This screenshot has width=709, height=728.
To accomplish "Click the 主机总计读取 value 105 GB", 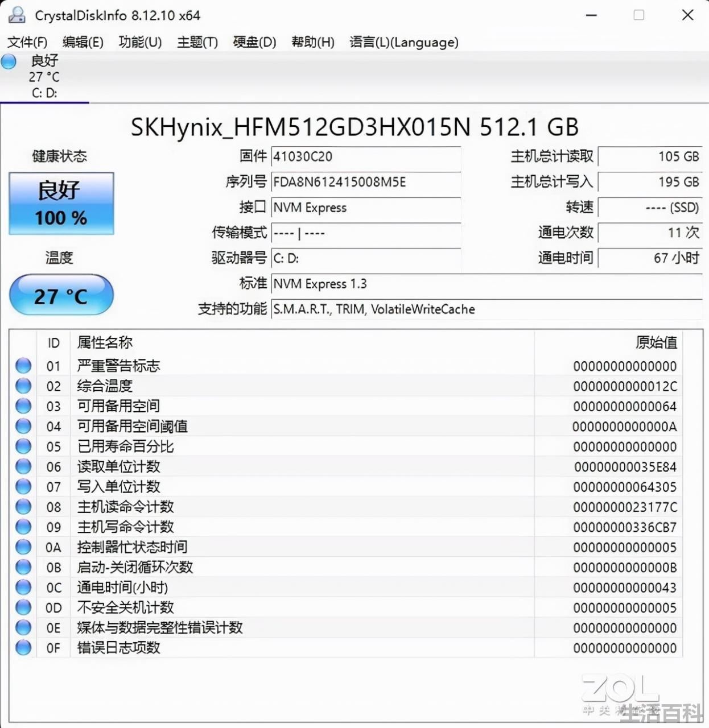I will coord(650,156).
